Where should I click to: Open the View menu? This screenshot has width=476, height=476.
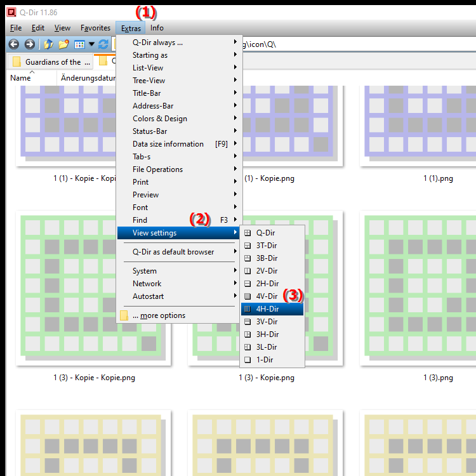click(x=63, y=28)
